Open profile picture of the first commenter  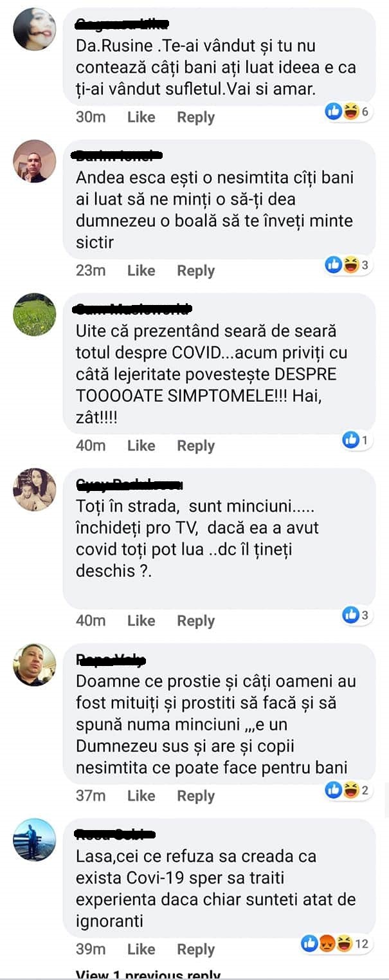click(34, 29)
